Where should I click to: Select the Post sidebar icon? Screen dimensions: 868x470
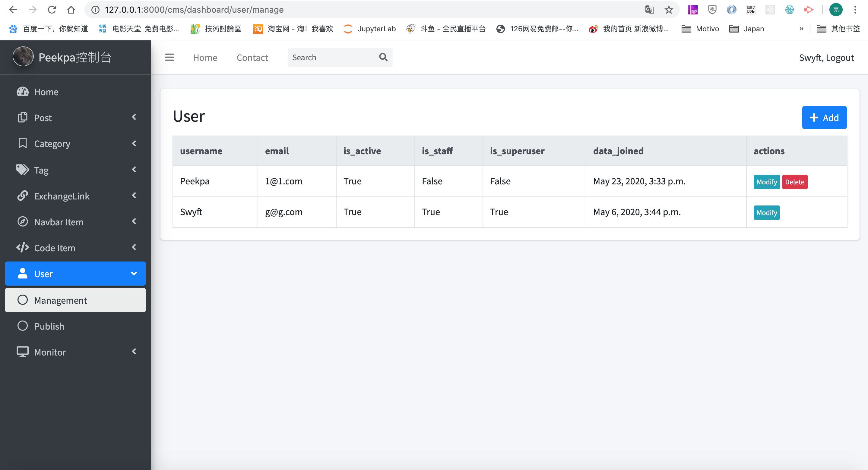(22, 117)
